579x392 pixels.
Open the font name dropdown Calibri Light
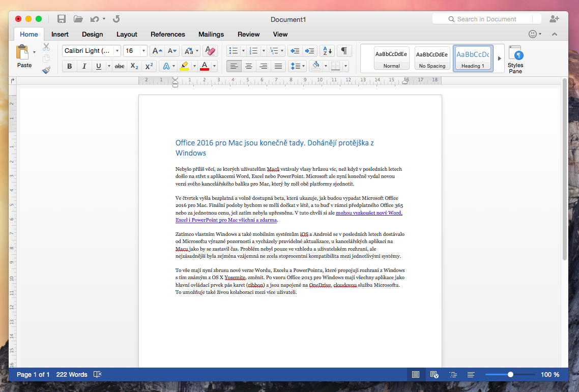pos(117,50)
